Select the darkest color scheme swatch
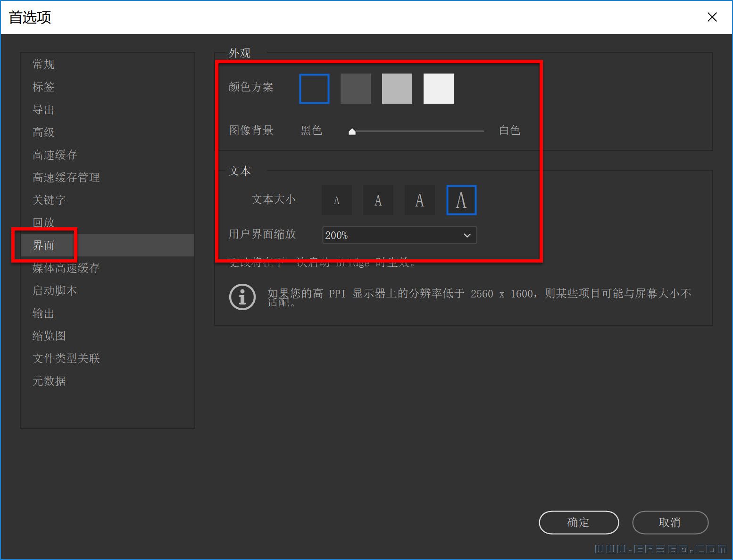 click(314, 88)
